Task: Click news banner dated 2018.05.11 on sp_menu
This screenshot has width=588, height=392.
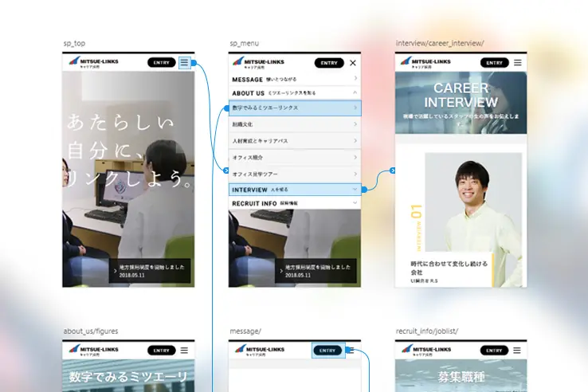Action: [316, 271]
